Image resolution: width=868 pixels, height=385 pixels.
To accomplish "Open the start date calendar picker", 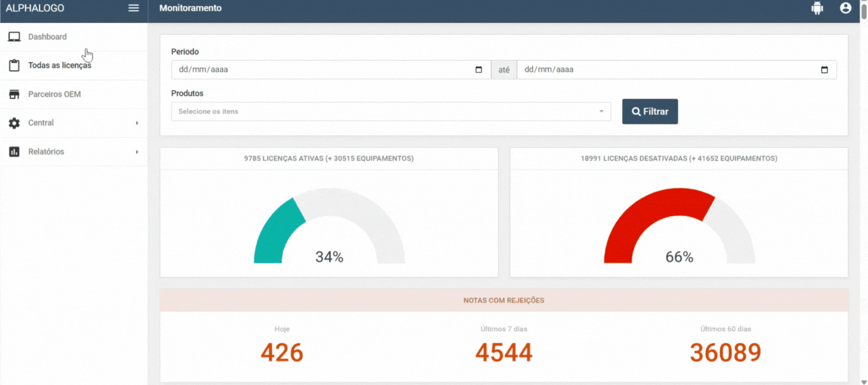I will click(479, 70).
